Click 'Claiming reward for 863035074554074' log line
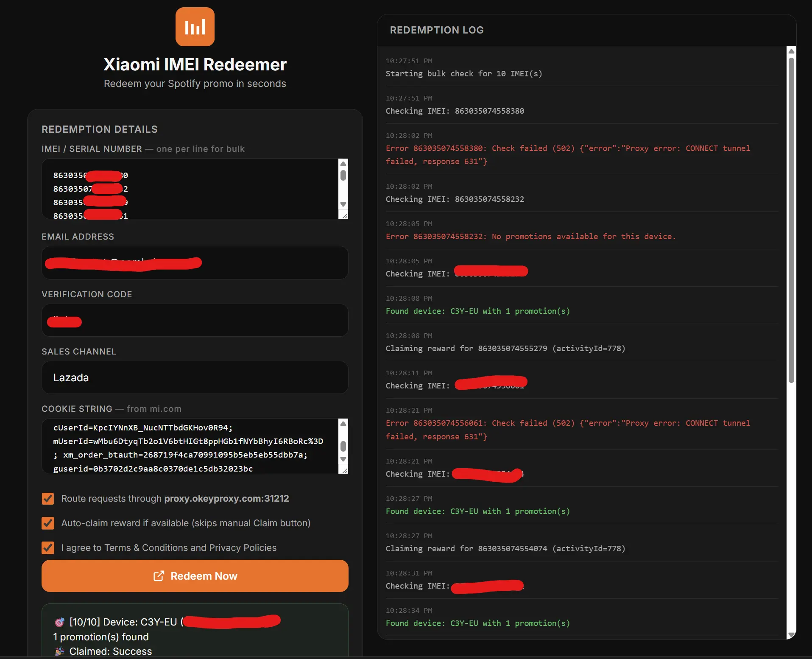This screenshot has width=812, height=659. (505, 549)
